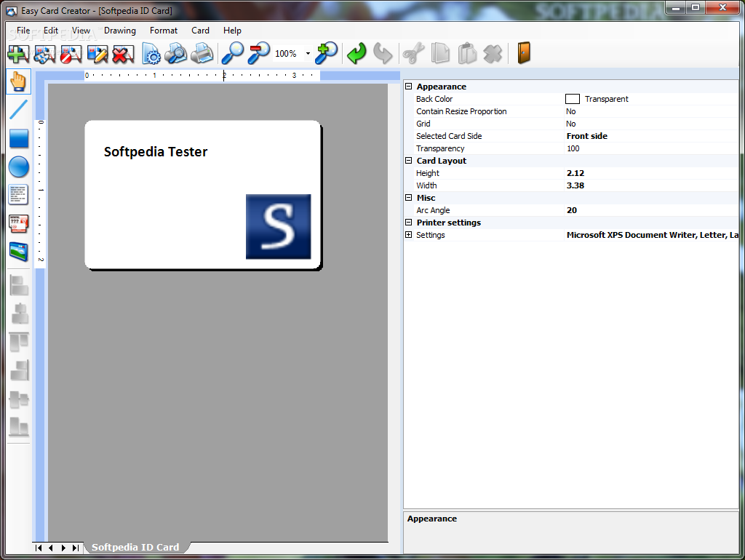Select the Softpedia Tester text on card
This screenshot has width=745, height=560.
pos(156,152)
